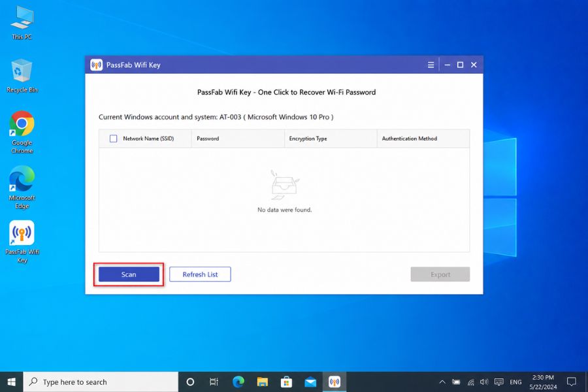Expand the hidden system tray icons
Image resolution: width=588 pixels, height=392 pixels.
coord(442,382)
